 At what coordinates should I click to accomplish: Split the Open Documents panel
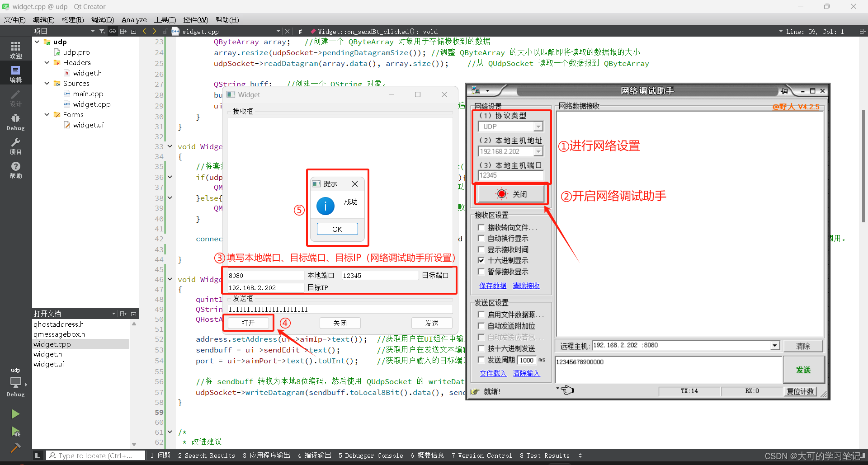pos(123,314)
